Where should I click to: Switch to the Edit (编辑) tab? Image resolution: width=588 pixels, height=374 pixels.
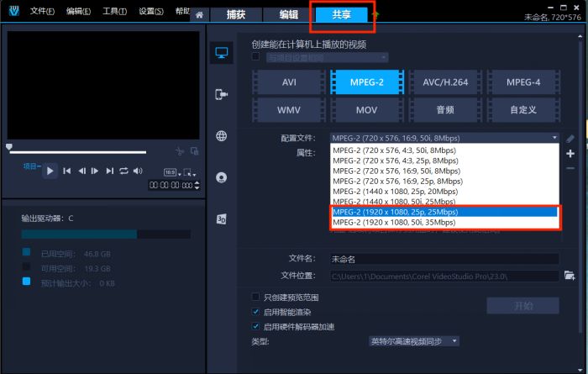pos(288,14)
